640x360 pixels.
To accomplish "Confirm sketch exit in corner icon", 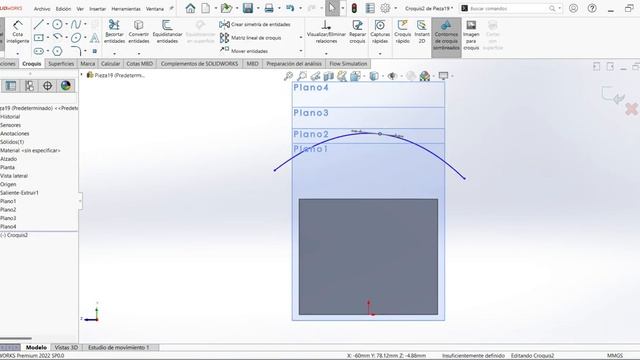I will tap(613, 95).
